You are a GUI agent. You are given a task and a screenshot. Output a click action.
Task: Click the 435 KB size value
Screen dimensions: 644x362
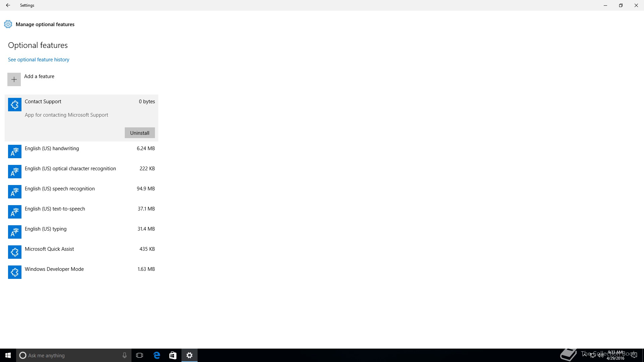point(147,249)
